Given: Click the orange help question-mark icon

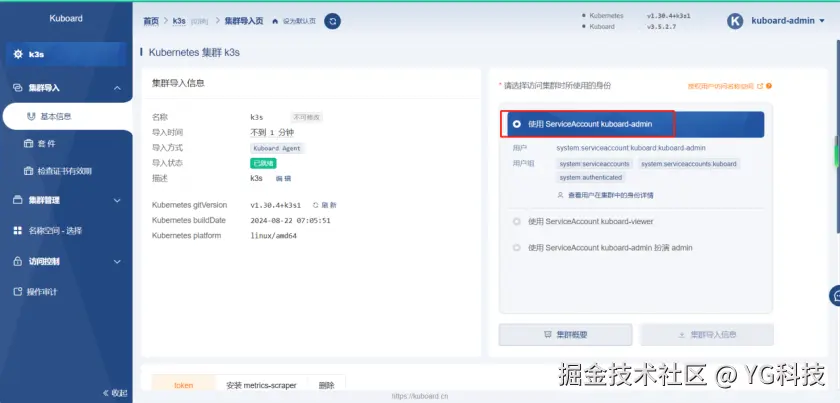Looking at the screenshot, I should [x=769, y=86].
